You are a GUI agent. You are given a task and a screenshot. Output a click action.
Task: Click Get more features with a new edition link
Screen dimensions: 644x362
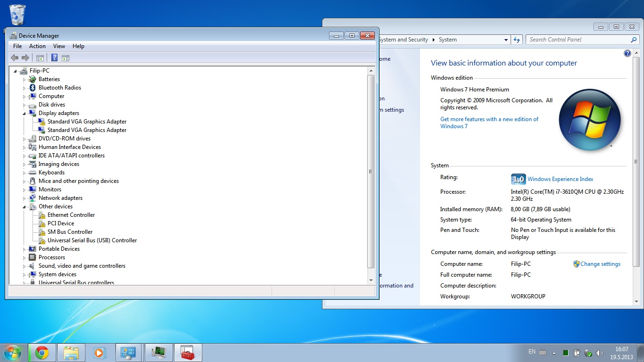point(489,123)
